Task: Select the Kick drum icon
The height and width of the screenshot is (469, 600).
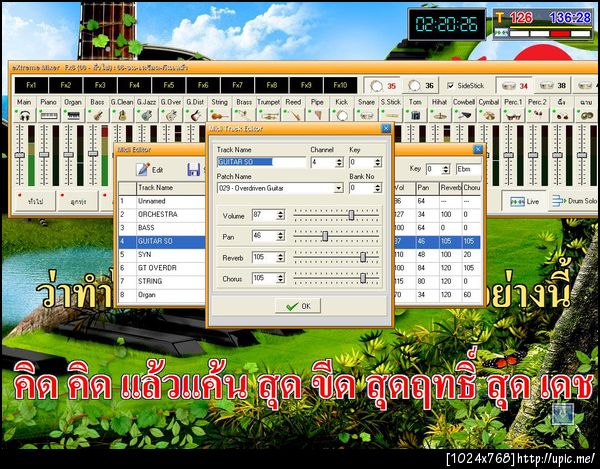Action: coord(342,115)
